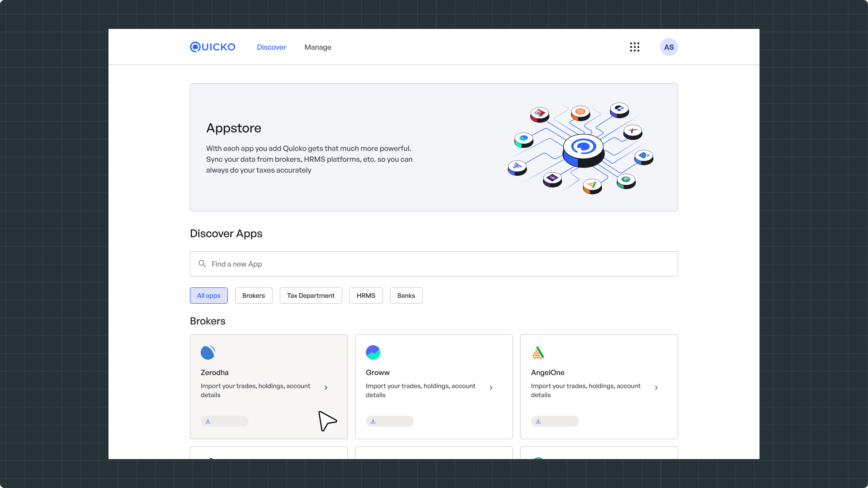The width and height of the screenshot is (868, 488).
Task: Select the All apps filter
Action: tap(209, 296)
